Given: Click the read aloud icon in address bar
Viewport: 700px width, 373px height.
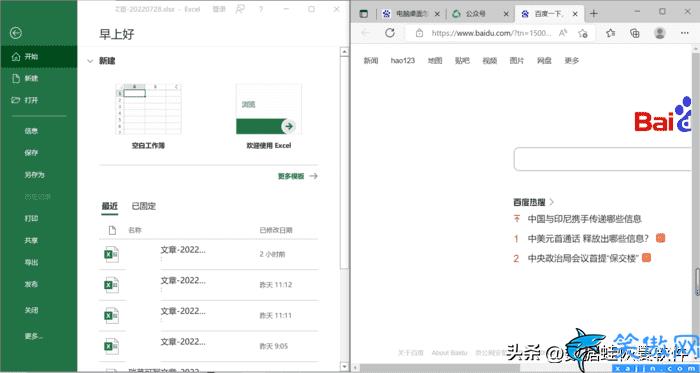Looking at the screenshot, I should tap(563, 33).
